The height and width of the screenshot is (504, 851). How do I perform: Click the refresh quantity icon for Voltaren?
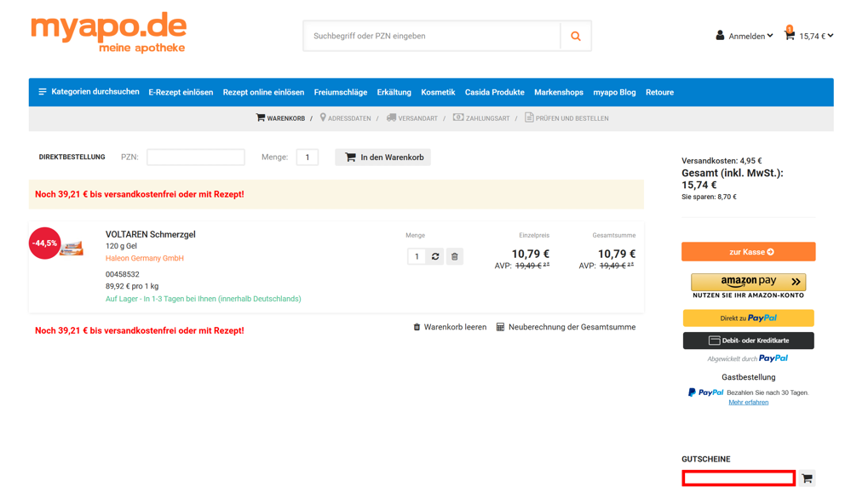[x=435, y=256]
